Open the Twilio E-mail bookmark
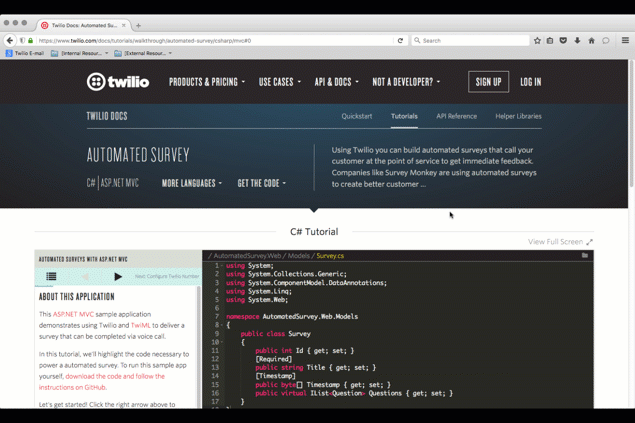 [25, 53]
